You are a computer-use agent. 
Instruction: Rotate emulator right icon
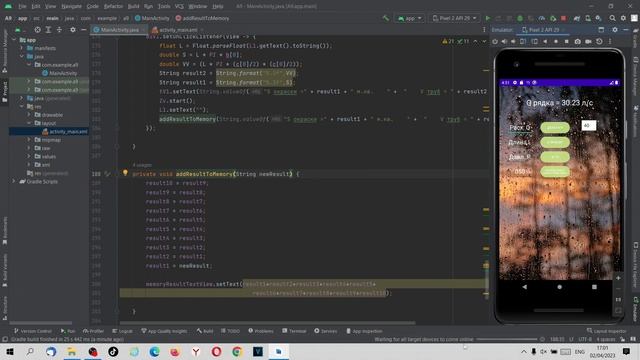click(534, 41)
